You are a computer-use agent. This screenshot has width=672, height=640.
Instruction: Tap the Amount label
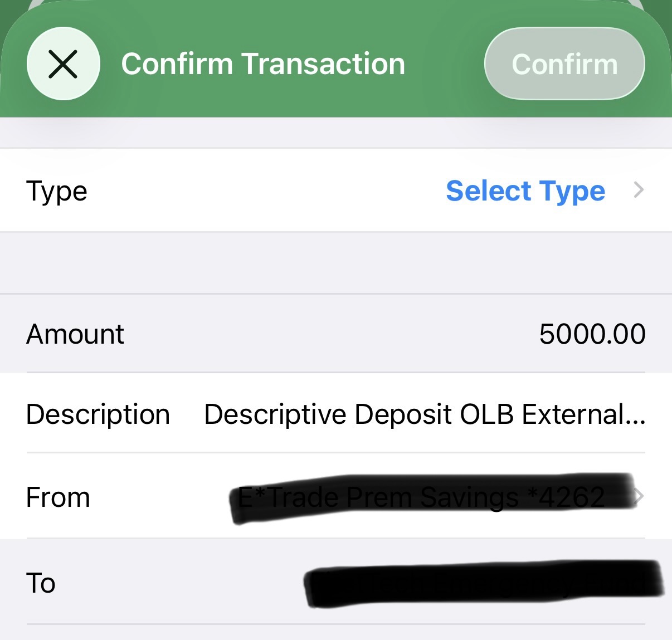pyautogui.click(x=75, y=334)
